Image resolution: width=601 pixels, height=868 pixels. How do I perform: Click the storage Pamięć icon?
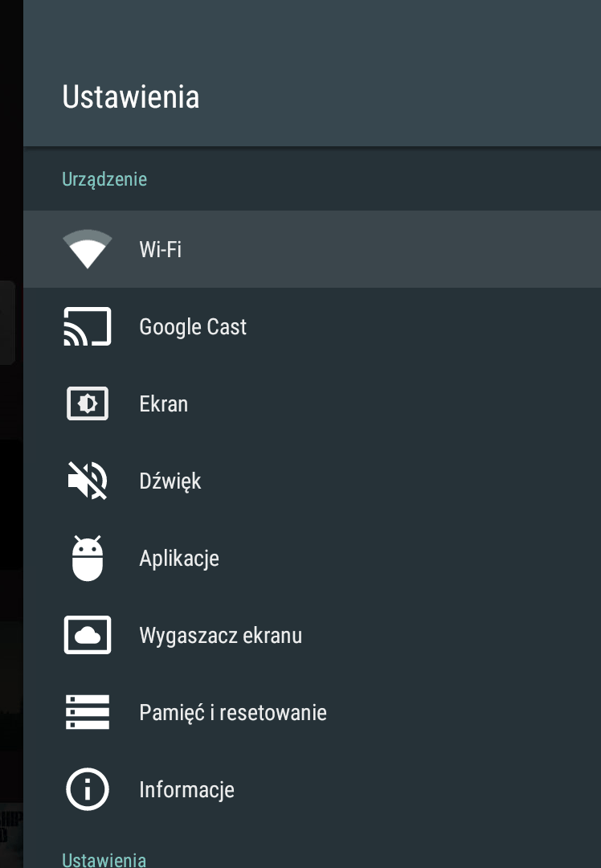tap(88, 712)
